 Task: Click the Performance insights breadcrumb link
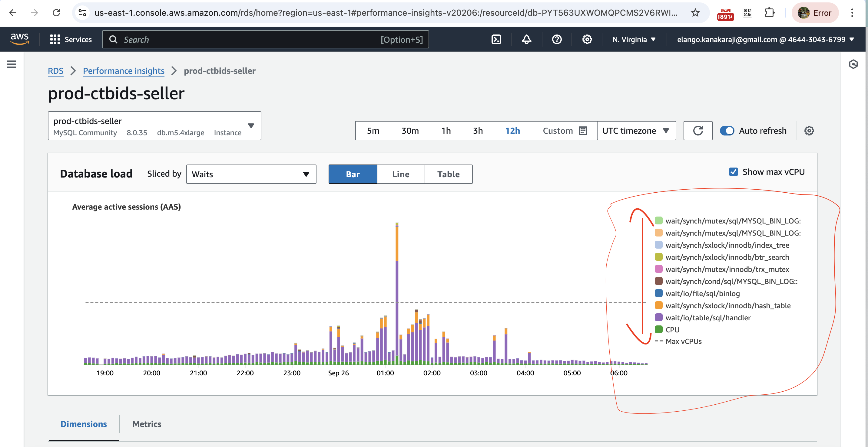point(123,71)
